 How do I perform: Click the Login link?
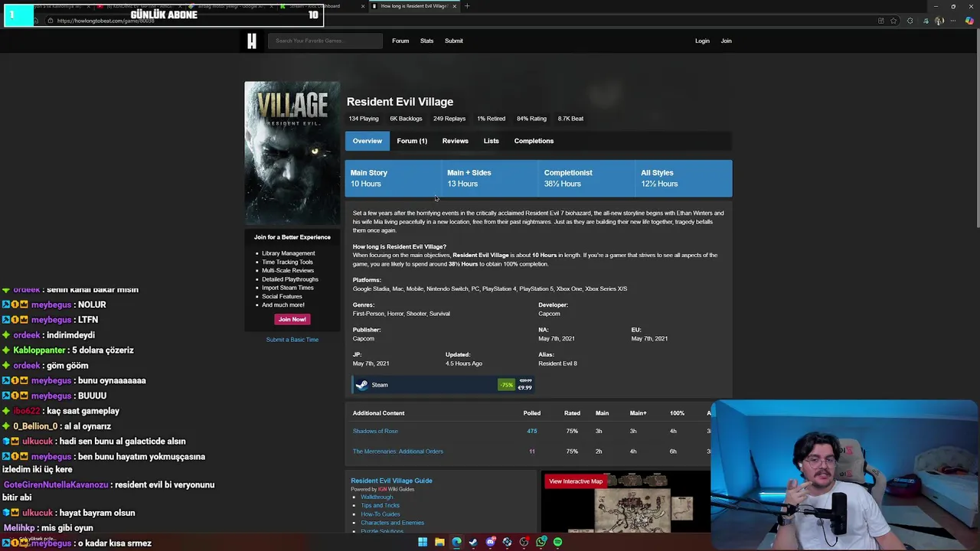(702, 41)
